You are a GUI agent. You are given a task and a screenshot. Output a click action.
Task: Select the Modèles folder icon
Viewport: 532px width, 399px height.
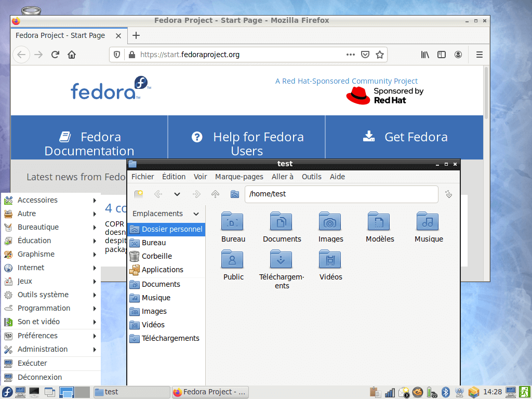(380, 227)
